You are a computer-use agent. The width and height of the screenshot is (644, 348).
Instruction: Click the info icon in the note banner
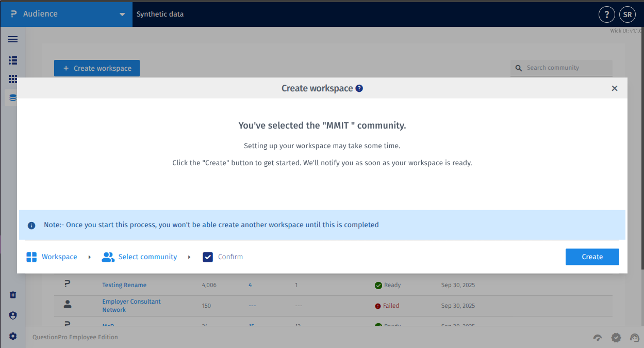31,225
